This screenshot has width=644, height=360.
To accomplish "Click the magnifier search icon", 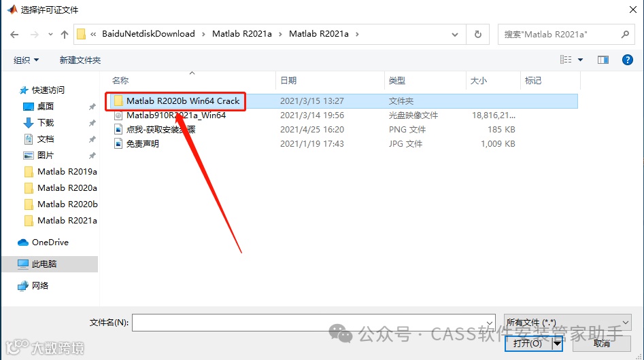I will tap(625, 35).
